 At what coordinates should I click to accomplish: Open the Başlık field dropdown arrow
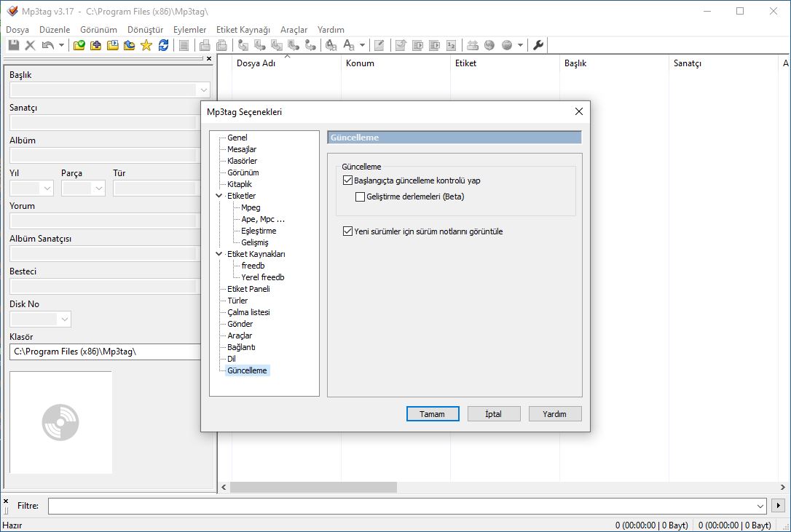point(203,90)
